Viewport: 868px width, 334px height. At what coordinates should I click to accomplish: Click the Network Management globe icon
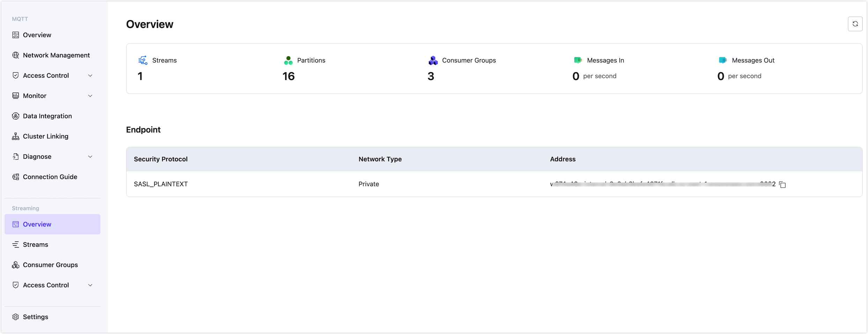pyautogui.click(x=16, y=55)
